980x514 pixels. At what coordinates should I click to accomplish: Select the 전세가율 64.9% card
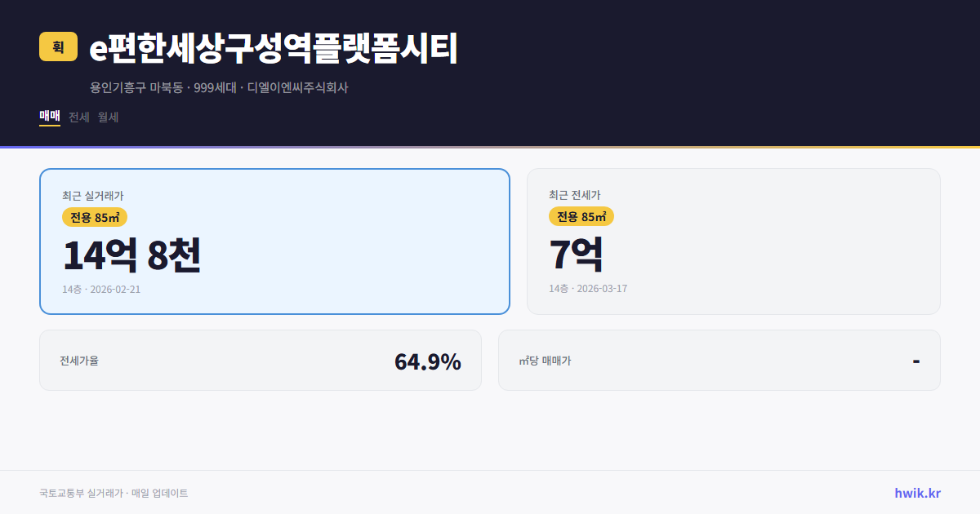click(x=261, y=360)
